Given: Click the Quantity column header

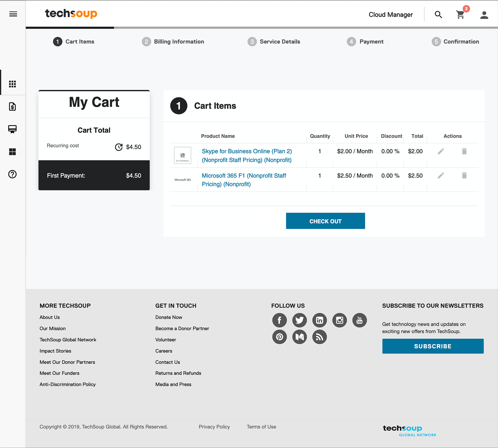Looking at the screenshot, I should (x=320, y=136).
